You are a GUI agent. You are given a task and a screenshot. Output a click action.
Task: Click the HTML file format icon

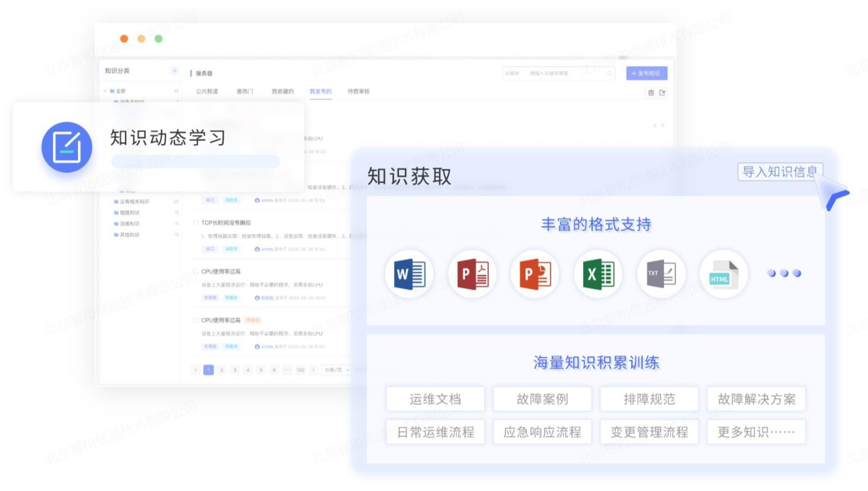coord(723,274)
